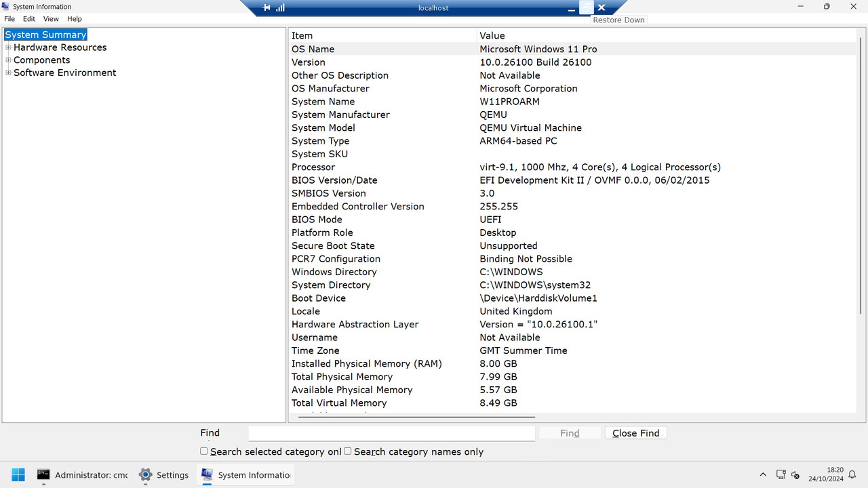Viewport: 868px width, 488px height.
Task: Select the System Name row
Action: (x=572, y=102)
